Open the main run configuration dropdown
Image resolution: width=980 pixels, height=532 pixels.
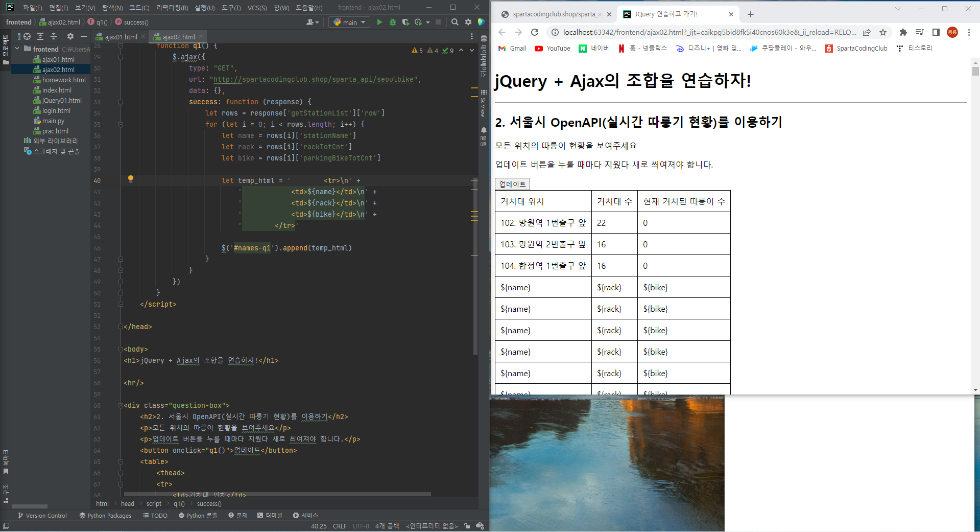(349, 22)
